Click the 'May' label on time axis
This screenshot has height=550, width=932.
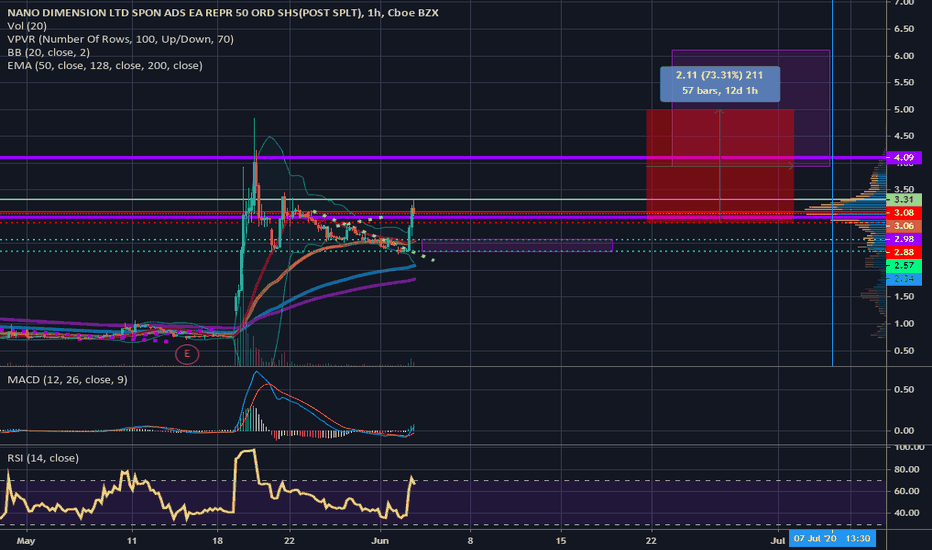26,540
